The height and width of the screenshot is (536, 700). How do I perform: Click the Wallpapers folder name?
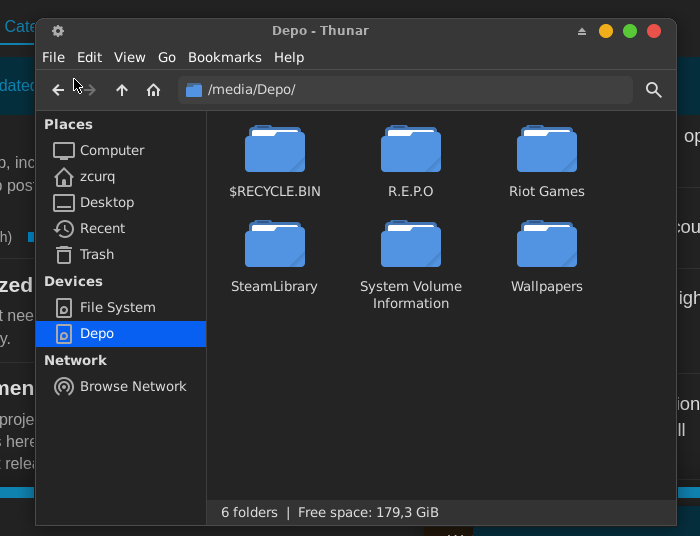coord(547,287)
